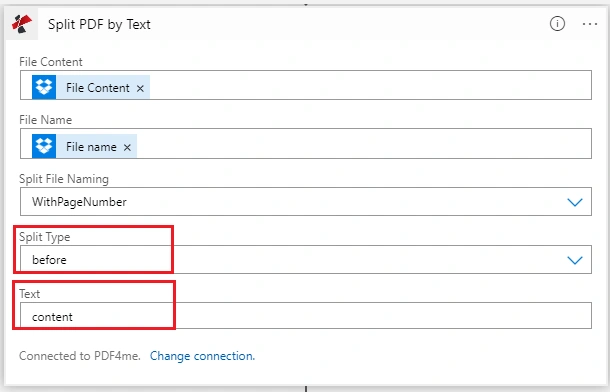The image size is (610, 392).
Task: Select the 'before' Split Type value
Action: click(x=49, y=259)
